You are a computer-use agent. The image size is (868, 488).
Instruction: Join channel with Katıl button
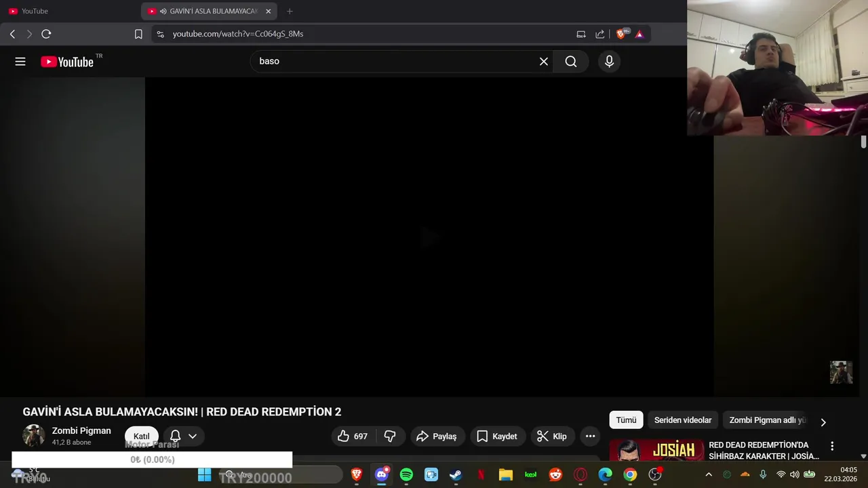141,436
